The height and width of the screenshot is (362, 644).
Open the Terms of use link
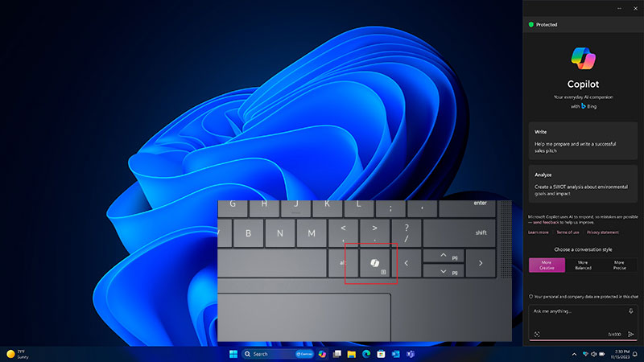point(568,232)
